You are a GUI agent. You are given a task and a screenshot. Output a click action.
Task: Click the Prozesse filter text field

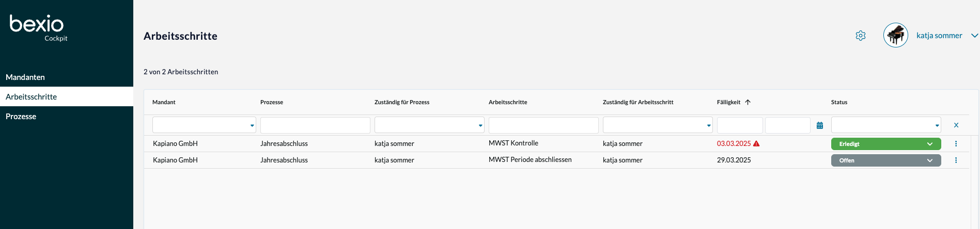[315, 125]
